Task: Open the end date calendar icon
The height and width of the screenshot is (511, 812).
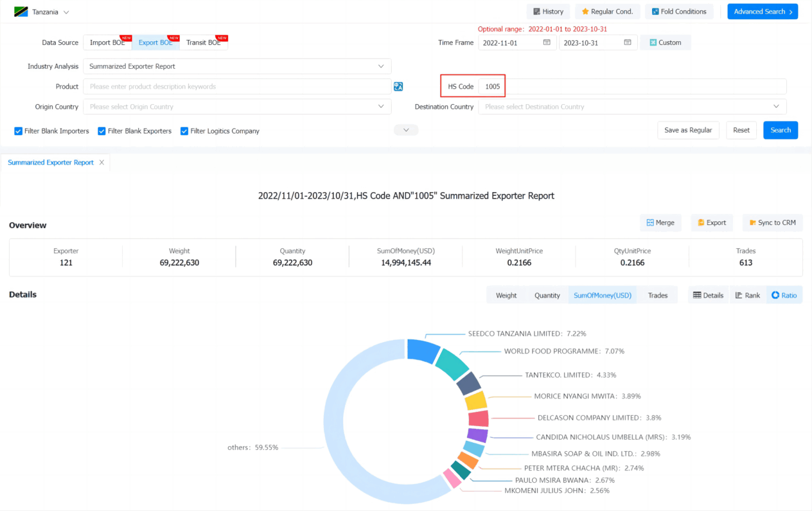Action: pos(628,42)
